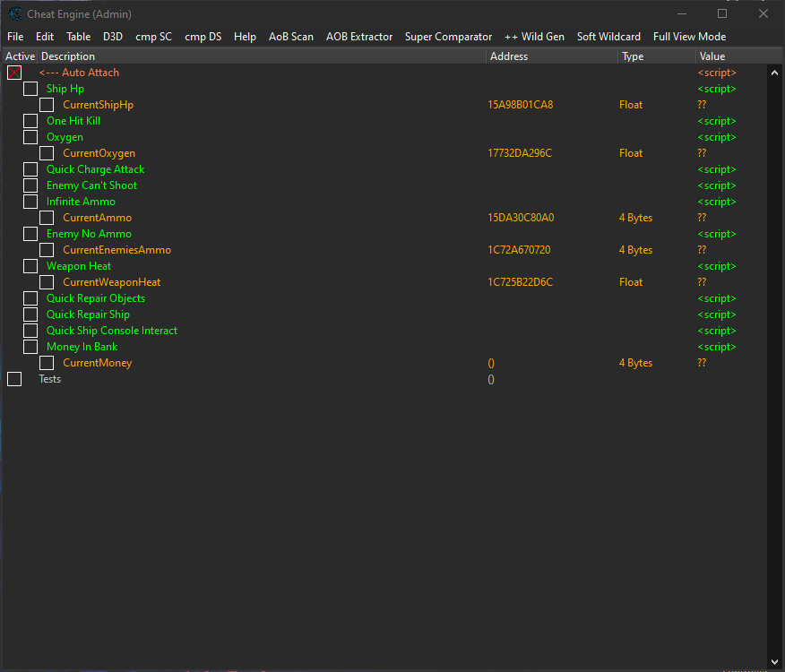The width and height of the screenshot is (785, 672).
Task: Sort by the Active column header
Action: (x=20, y=56)
